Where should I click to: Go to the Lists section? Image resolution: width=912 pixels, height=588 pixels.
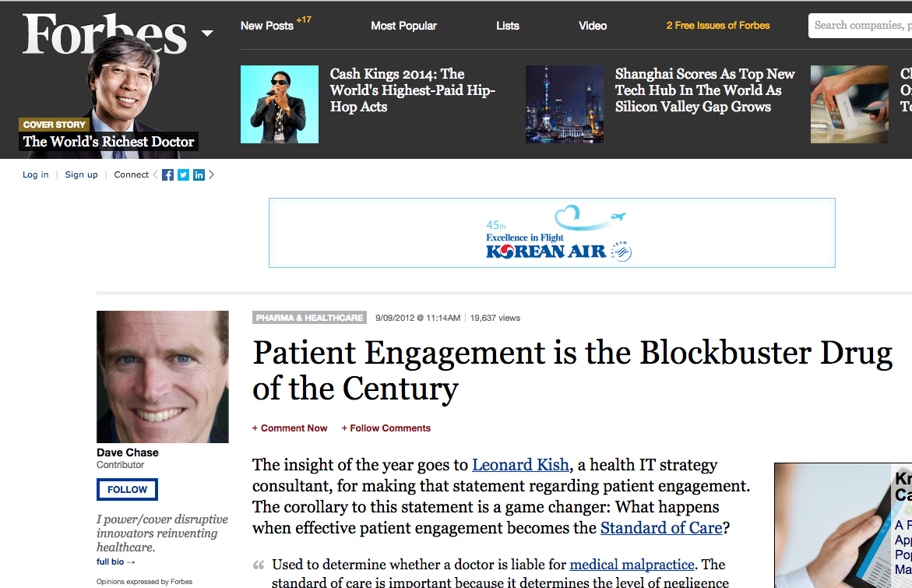pos(507,26)
